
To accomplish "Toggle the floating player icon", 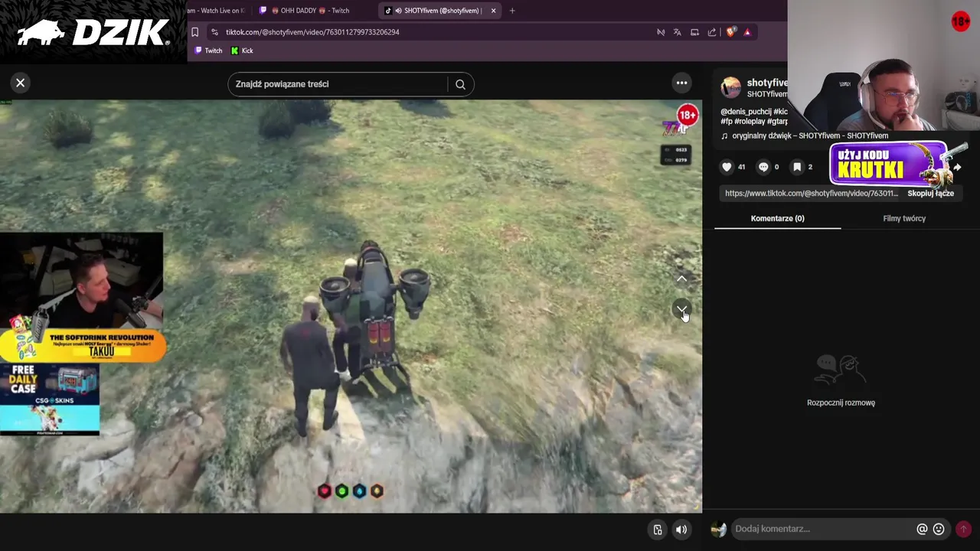I will click(658, 530).
